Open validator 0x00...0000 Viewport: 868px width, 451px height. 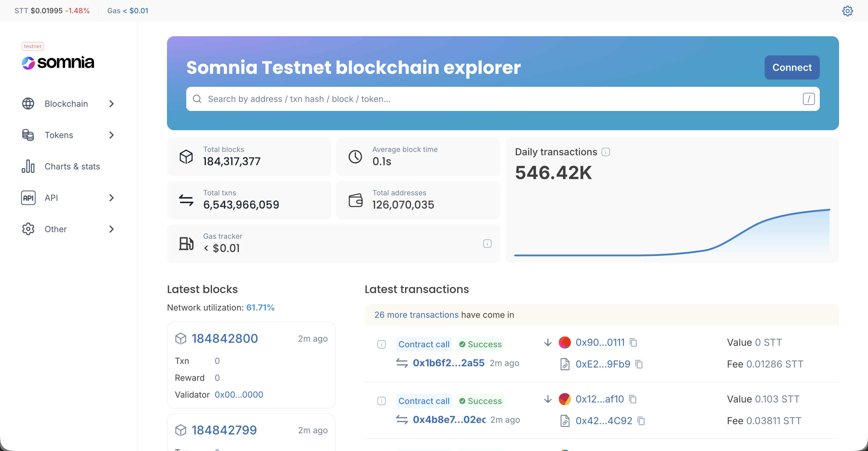click(239, 394)
